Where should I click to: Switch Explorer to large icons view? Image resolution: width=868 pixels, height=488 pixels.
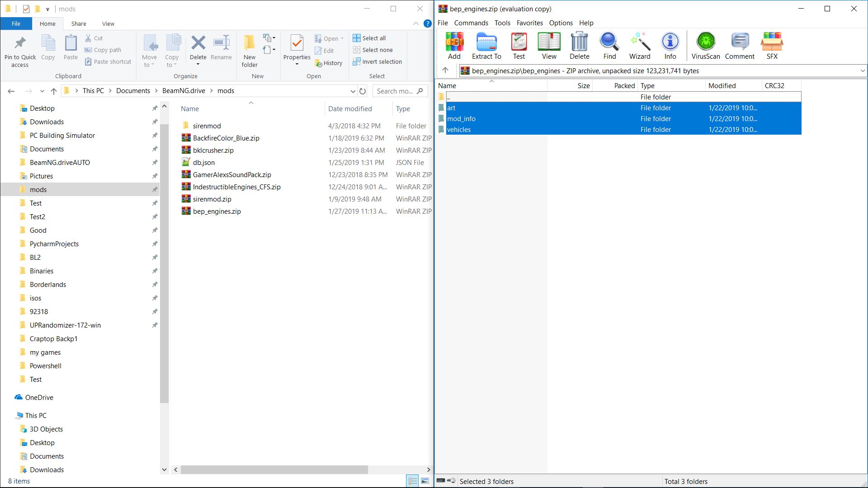(425, 481)
